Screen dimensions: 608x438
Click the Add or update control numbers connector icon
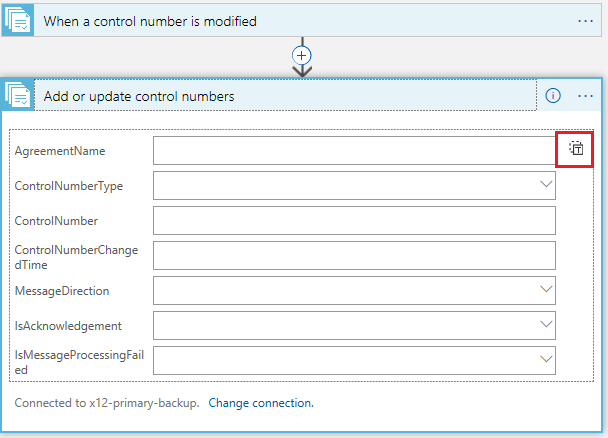18,95
